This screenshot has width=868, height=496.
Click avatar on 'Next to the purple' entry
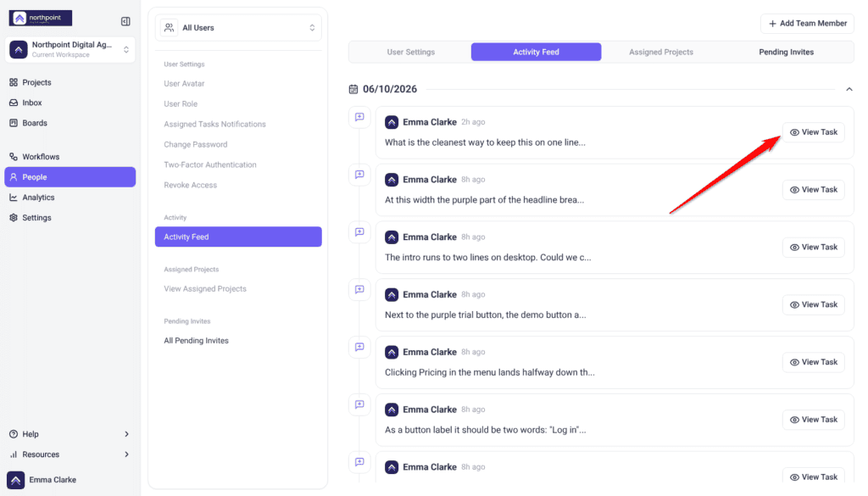(392, 295)
